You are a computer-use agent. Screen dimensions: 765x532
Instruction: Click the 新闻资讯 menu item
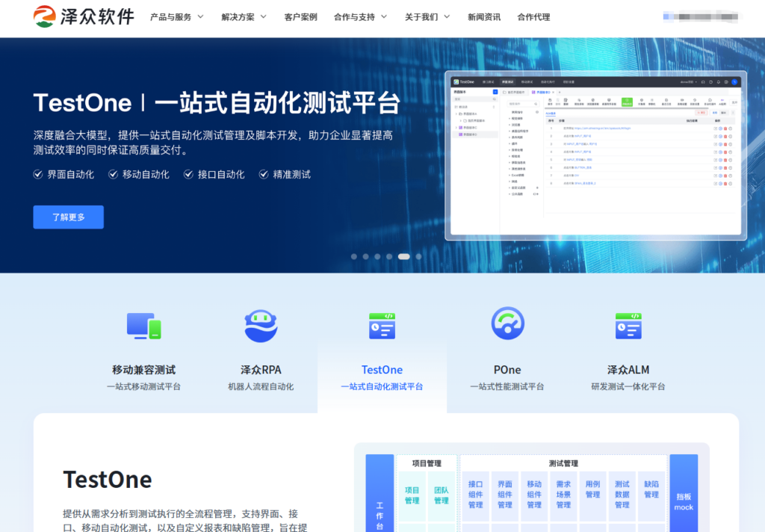tap(484, 16)
